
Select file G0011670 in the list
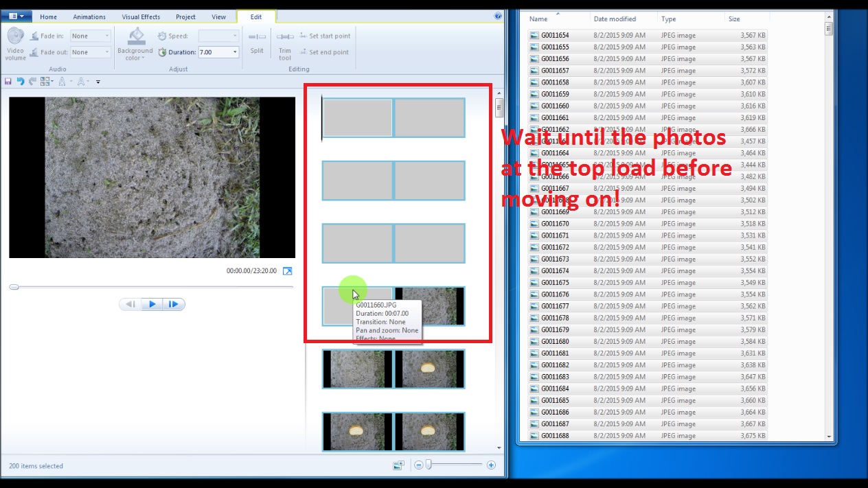(x=555, y=224)
